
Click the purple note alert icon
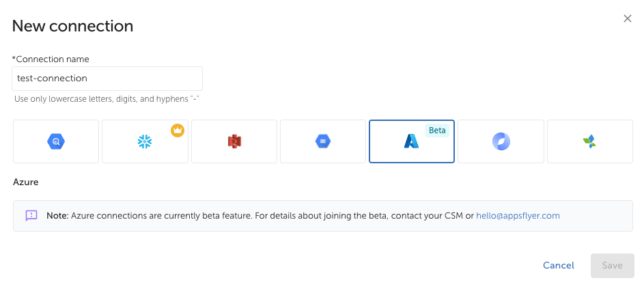click(31, 215)
